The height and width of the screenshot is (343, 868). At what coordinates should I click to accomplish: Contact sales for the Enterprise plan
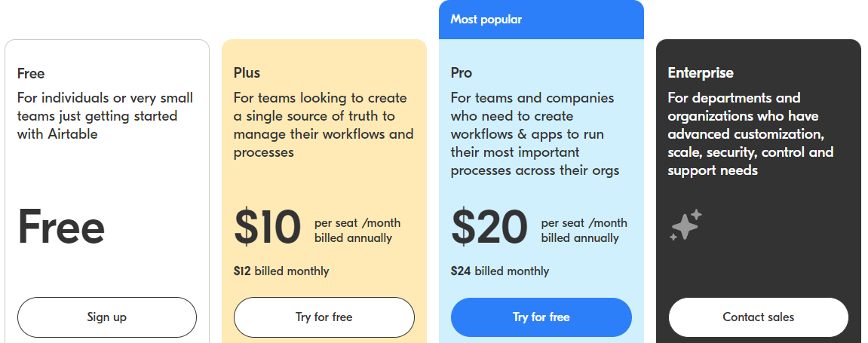[759, 317]
